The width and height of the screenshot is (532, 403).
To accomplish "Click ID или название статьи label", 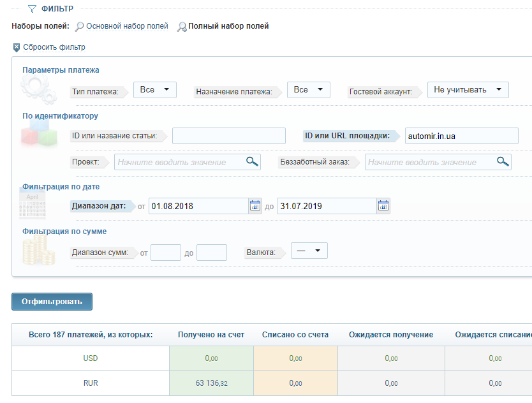I will pos(114,136).
